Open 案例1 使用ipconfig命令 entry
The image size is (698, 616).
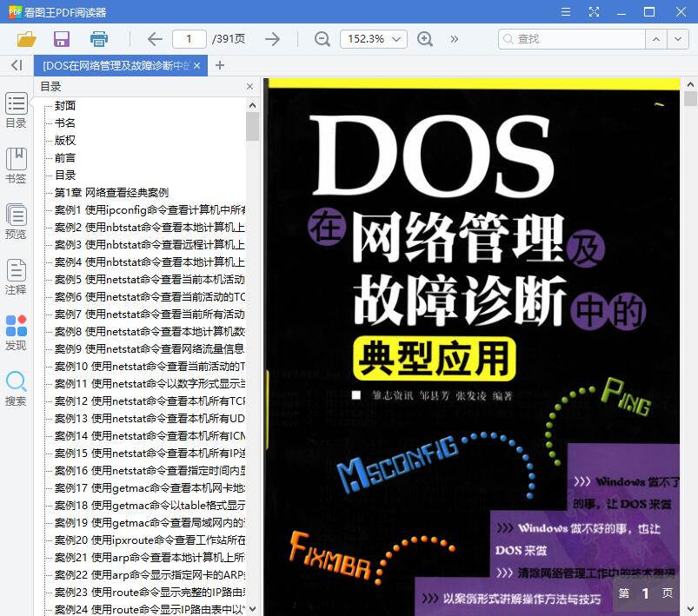(x=150, y=209)
